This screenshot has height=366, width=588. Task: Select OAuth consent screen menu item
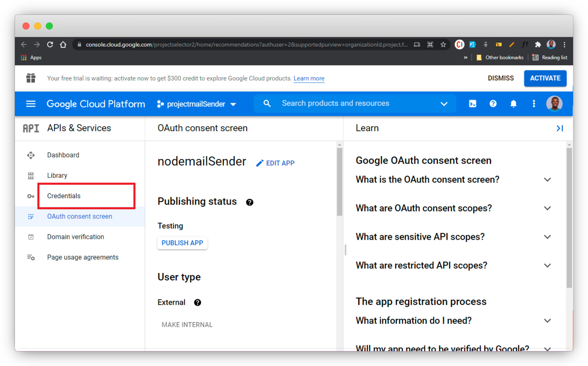80,216
